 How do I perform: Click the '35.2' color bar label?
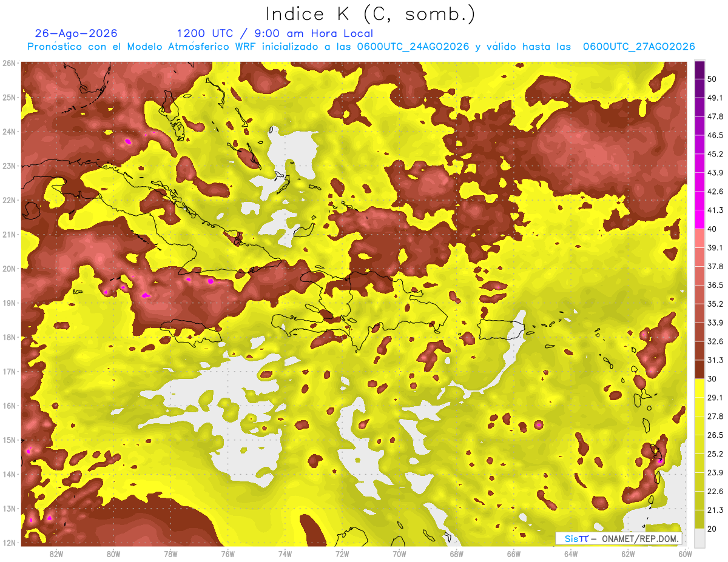[x=715, y=304]
